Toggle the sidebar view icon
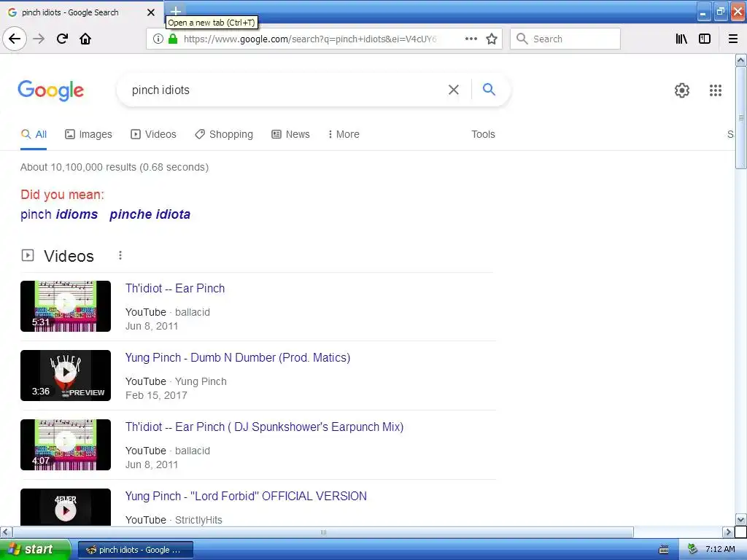This screenshot has width=747, height=560. [x=705, y=39]
